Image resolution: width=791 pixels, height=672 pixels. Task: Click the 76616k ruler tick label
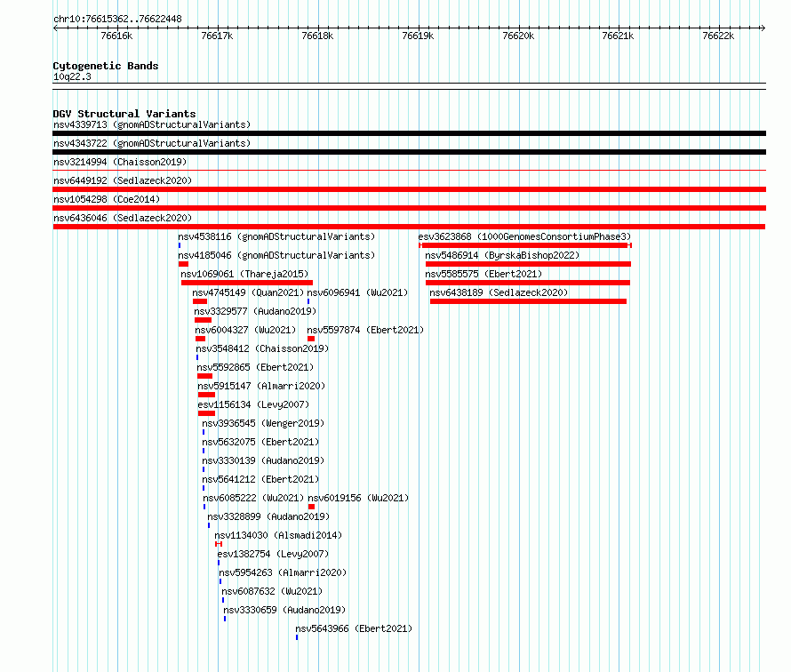click(x=116, y=36)
